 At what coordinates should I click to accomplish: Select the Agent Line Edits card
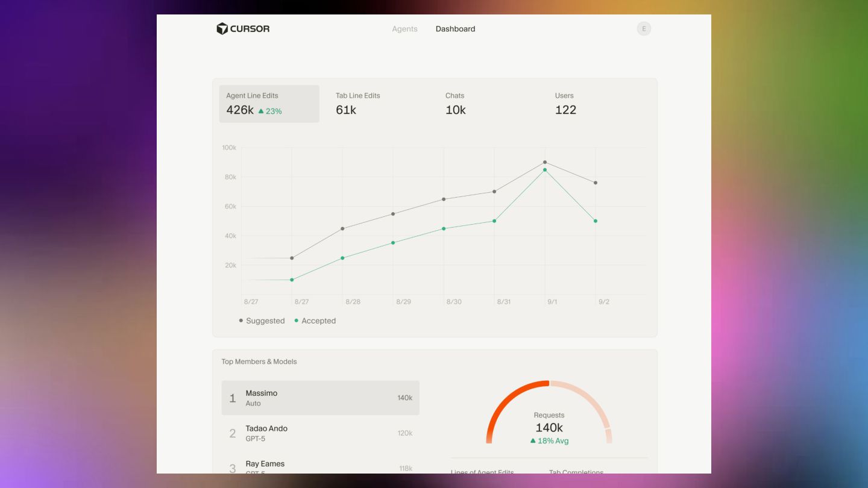[269, 104]
